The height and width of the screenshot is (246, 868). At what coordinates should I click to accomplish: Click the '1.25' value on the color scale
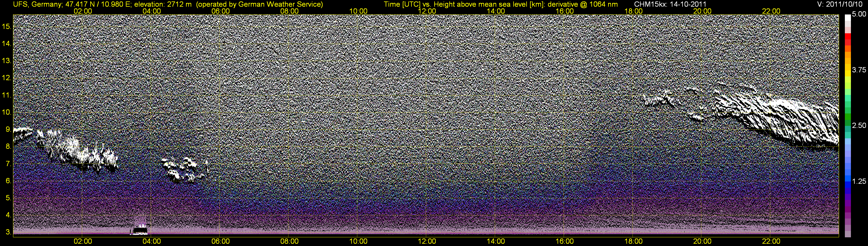point(859,181)
